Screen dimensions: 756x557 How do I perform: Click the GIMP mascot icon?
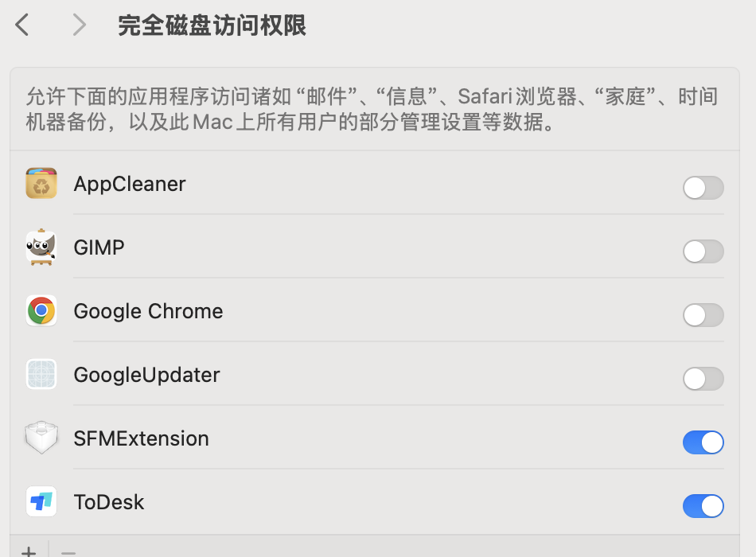point(41,247)
